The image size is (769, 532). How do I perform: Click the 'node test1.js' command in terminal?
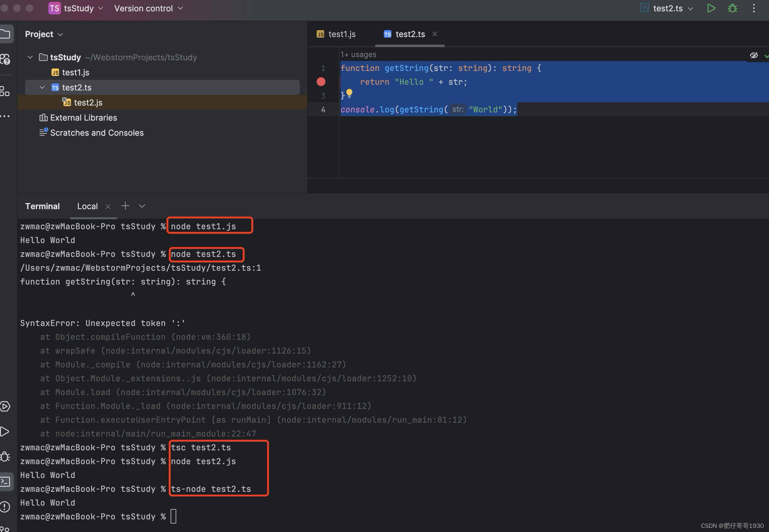(203, 226)
